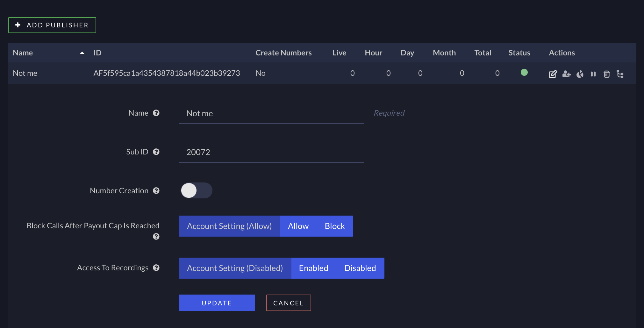The width and height of the screenshot is (644, 328).
Task: Sort by Create Numbers column header
Action: coord(283,53)
